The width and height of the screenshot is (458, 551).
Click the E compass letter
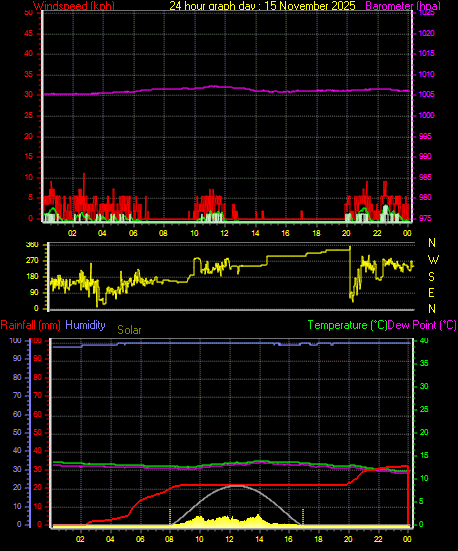coord(432,292)
